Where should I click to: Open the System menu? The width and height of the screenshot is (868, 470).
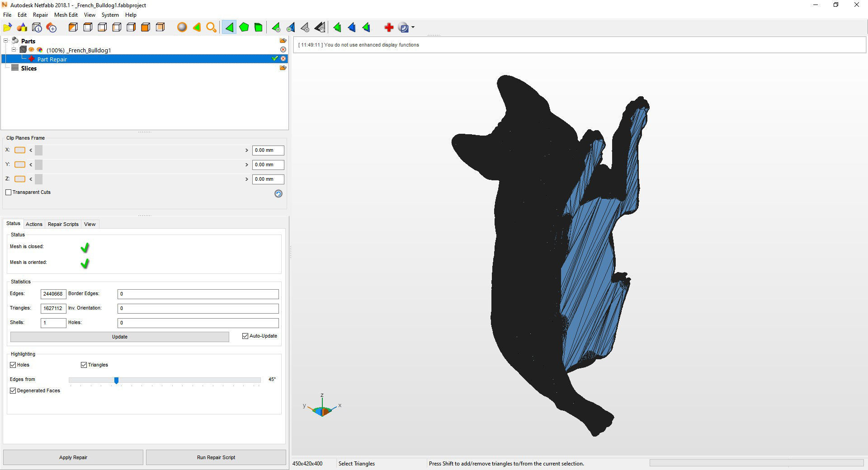110,15
